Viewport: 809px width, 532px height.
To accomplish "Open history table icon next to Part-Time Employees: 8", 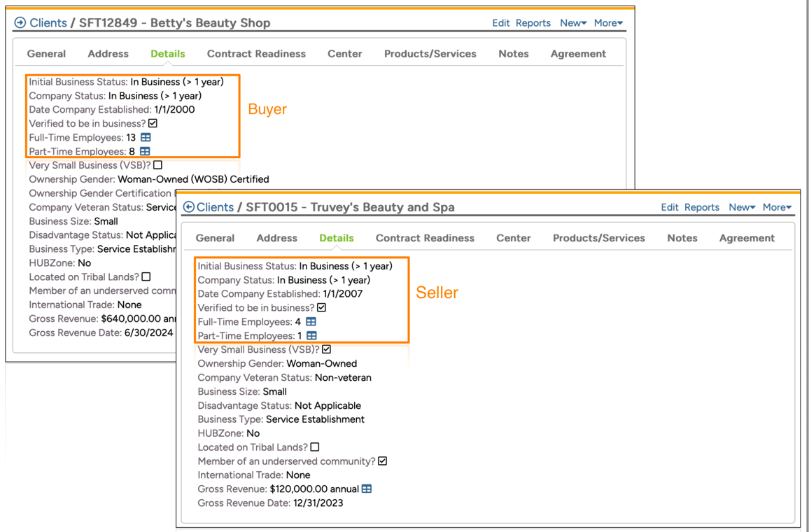I will point(145,151).
